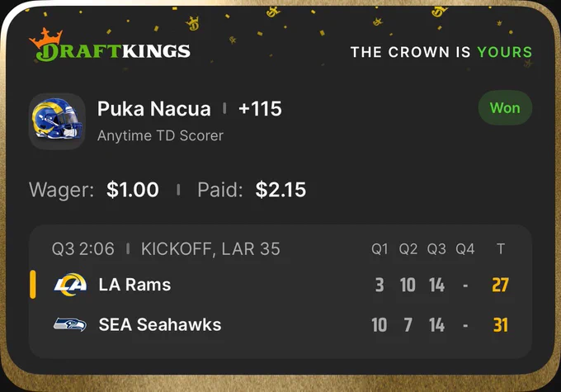Click THE CROWN IS YOURS banner text
The image size is (561, 392).
(x=441, y=52)
